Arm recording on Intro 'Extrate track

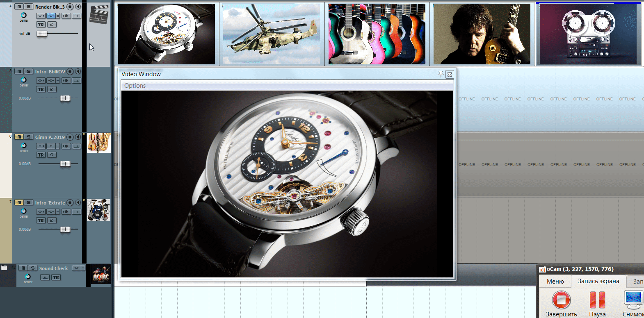(70, 202)
